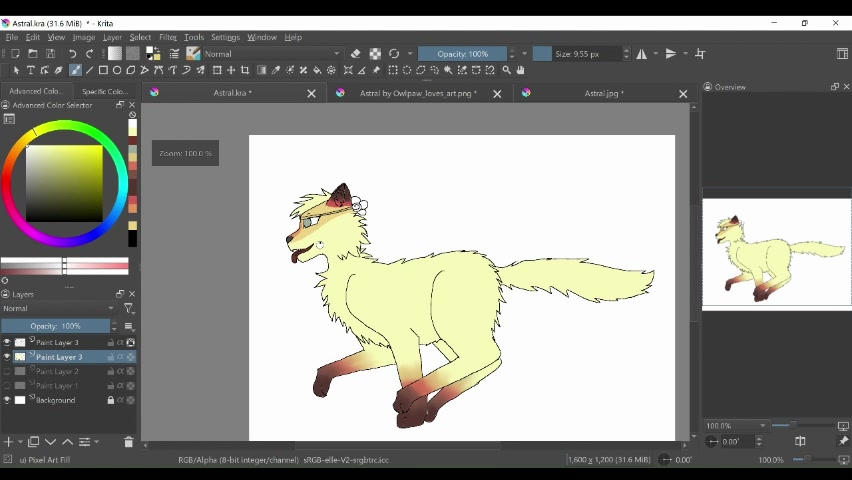The image size is (852, 480).
Task: Select the Rectangular Selection tool
Action: (392, 70)
